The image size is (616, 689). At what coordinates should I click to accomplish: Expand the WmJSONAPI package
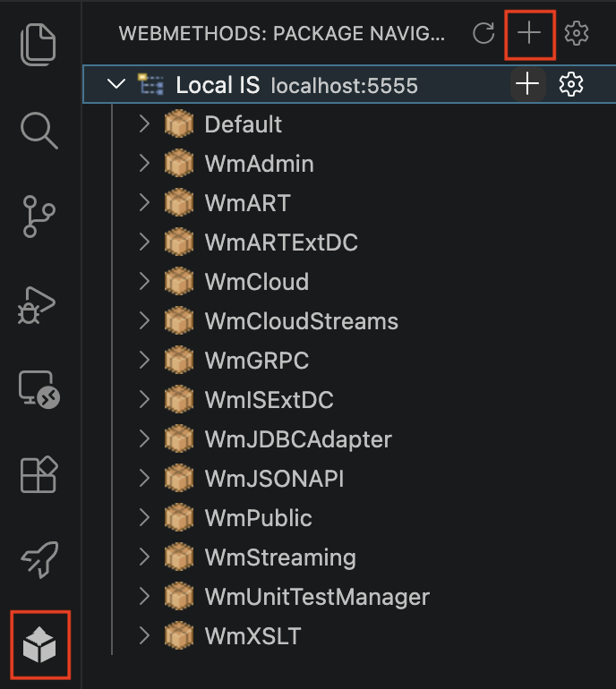click(144, 478)
